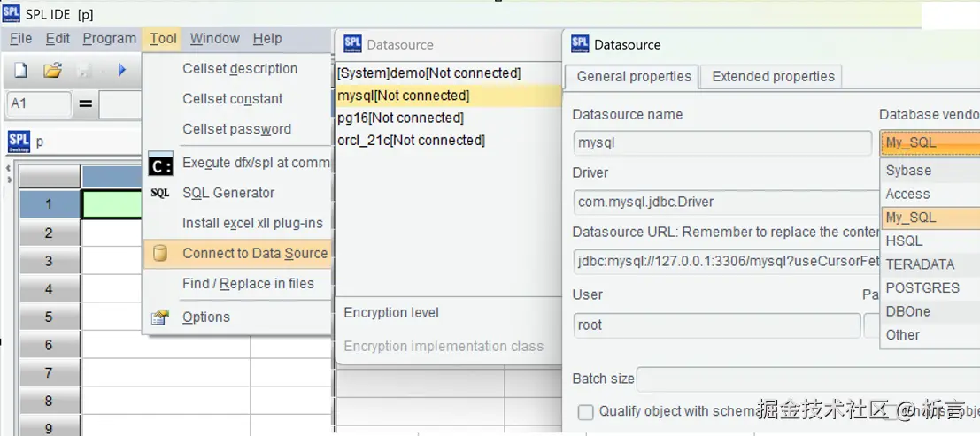The width and height of the screenshot is (980, 436).
Task: Toggle Qualify object with schema checkbox
Action: pos(586,412)
